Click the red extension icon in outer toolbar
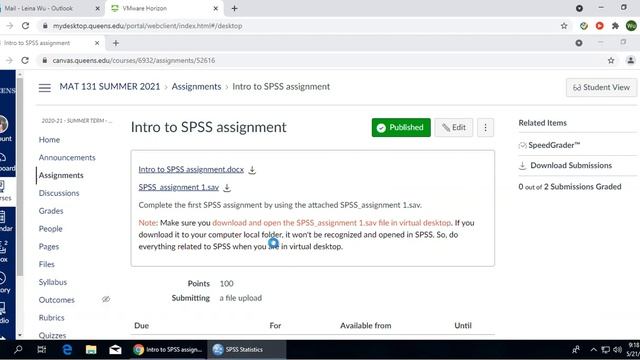 600,26
